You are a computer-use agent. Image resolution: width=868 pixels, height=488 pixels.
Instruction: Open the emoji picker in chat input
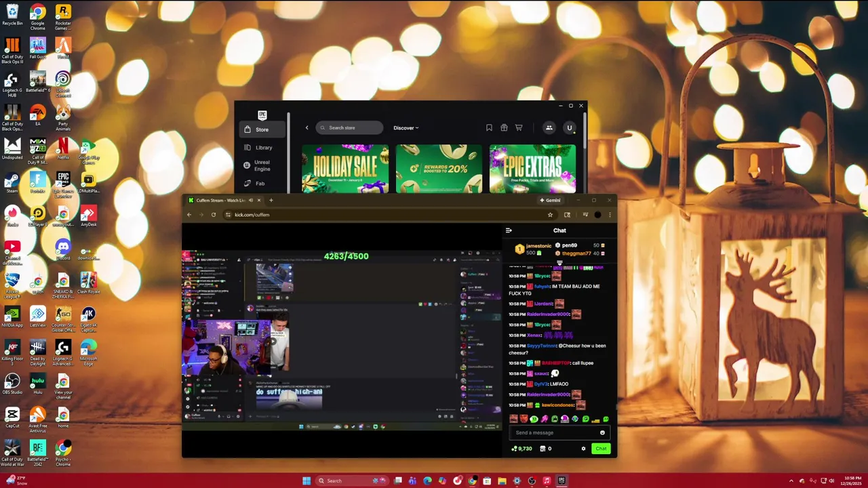602,432
